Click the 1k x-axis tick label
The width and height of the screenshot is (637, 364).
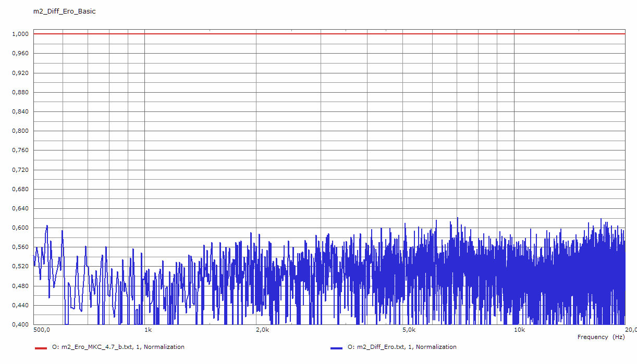click(x=148, y=330)
